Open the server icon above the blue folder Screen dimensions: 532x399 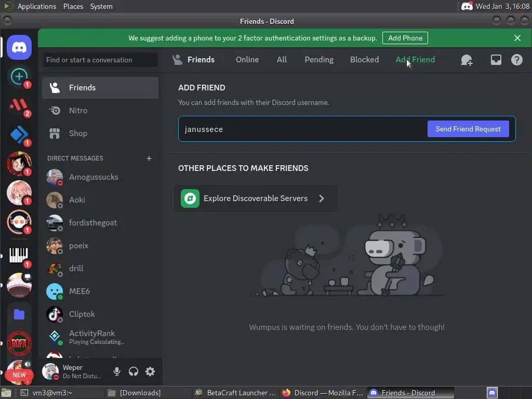point(19,285)
